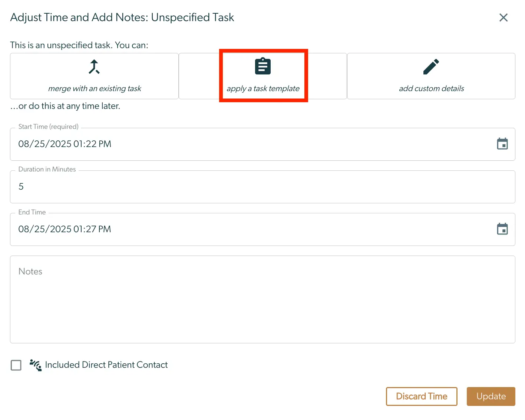Viewport: 525px width, 420px height.
Task: Select the merge arrows icon
Action: [94, 67]
